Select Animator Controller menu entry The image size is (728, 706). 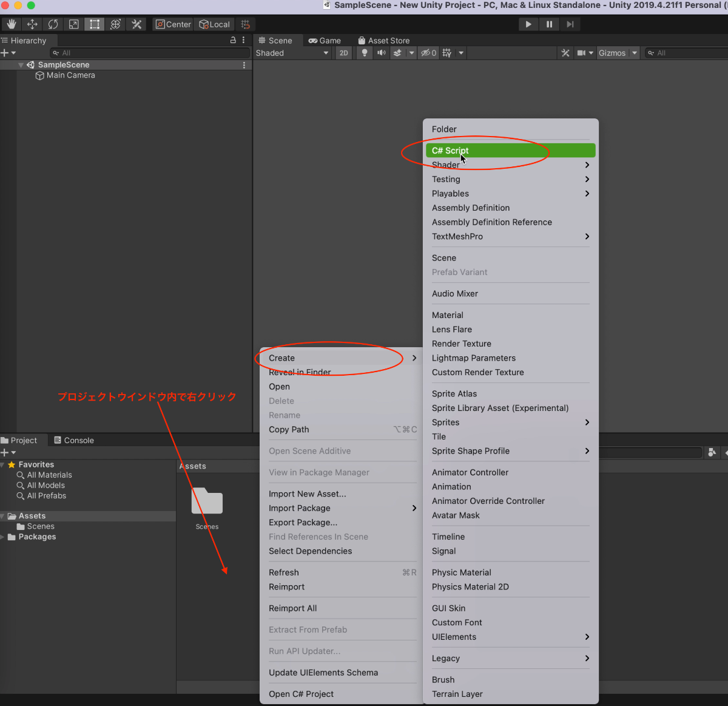(x=510, y=472)
